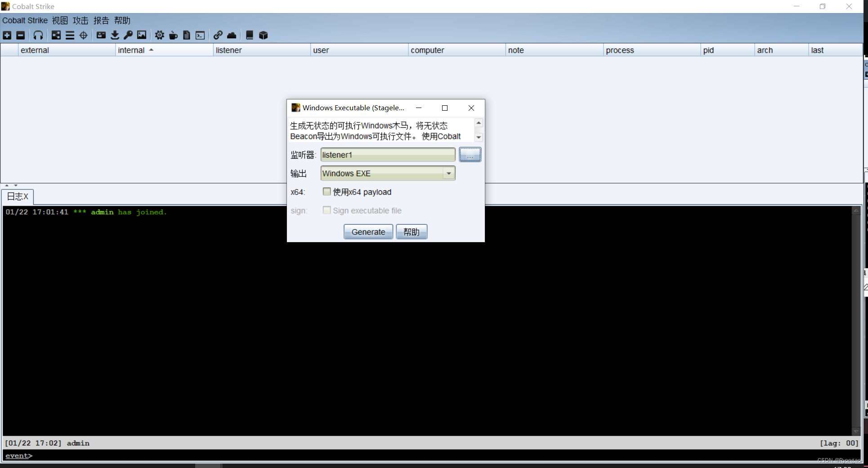Select the 日志X tab
Screen dimensions: 868x468
18,197
